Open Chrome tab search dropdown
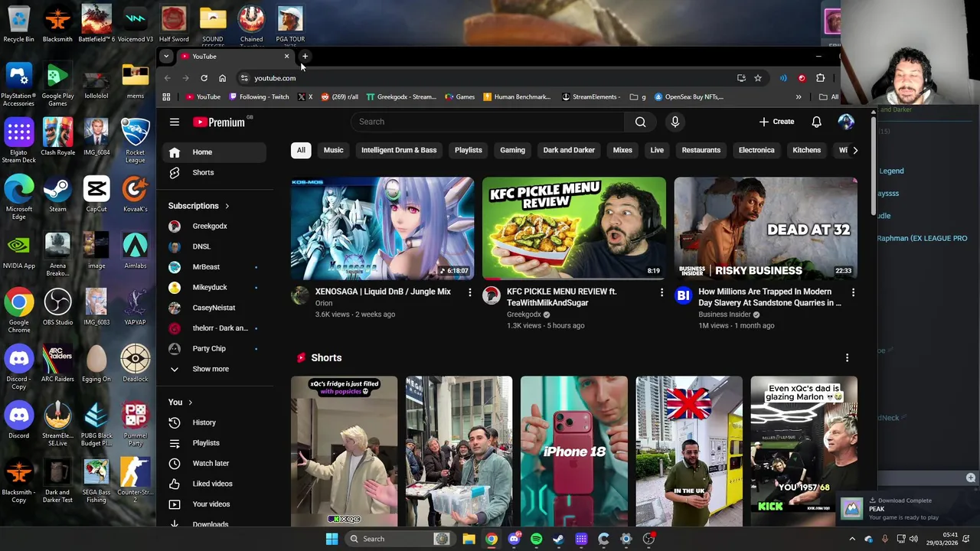 tap(166, 56)
